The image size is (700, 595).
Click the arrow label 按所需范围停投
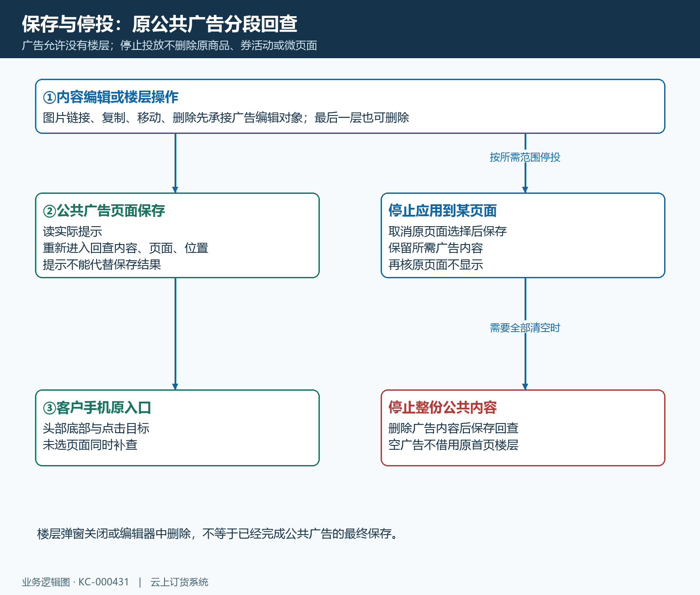pos(525,157)
